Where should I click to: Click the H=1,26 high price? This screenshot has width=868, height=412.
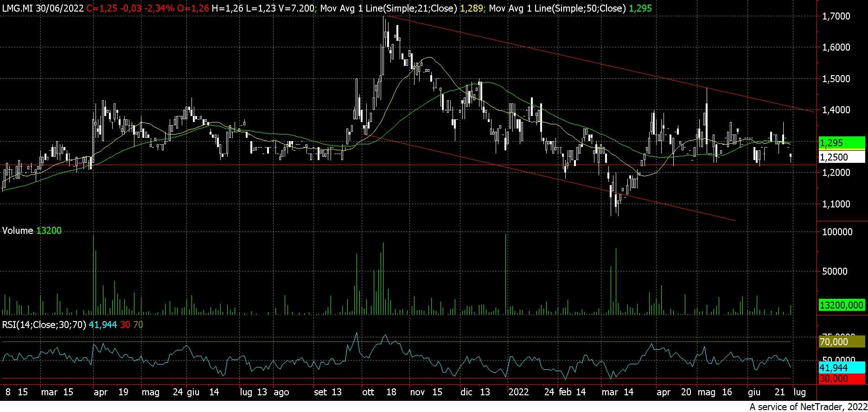[x=227, y=8]
